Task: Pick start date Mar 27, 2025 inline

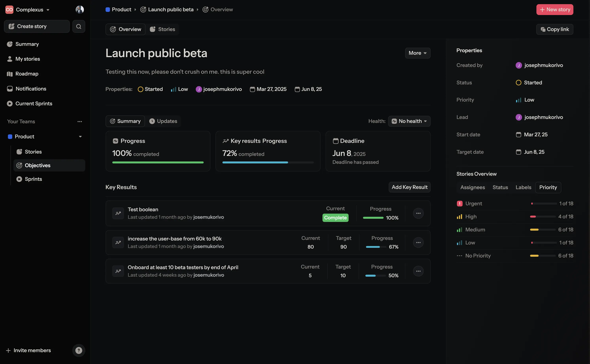Action: [268, 89]
